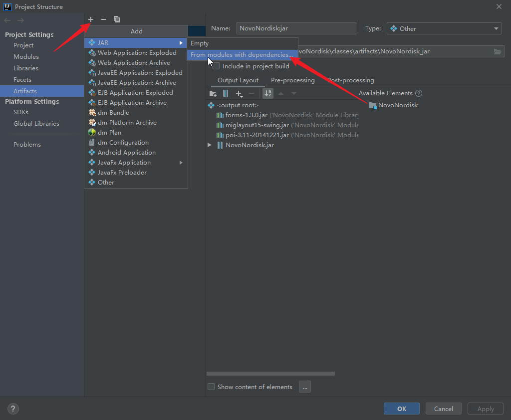The image size is (511, 420).
Task: Click the OK button
Action: point(402,409)
